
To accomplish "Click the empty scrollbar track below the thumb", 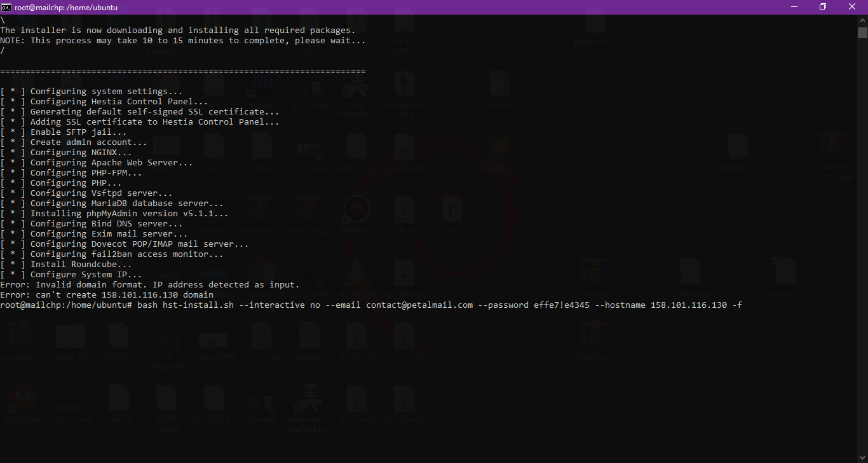I will click(x=862, y=254).
